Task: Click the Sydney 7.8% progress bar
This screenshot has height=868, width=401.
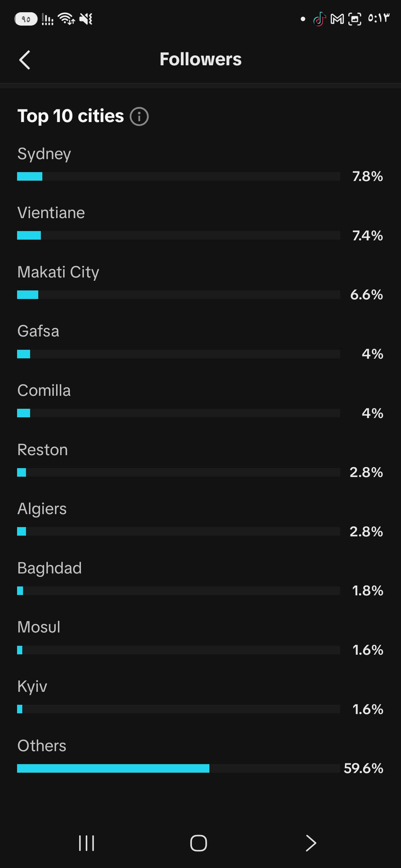Action: [x=179, y=176]
